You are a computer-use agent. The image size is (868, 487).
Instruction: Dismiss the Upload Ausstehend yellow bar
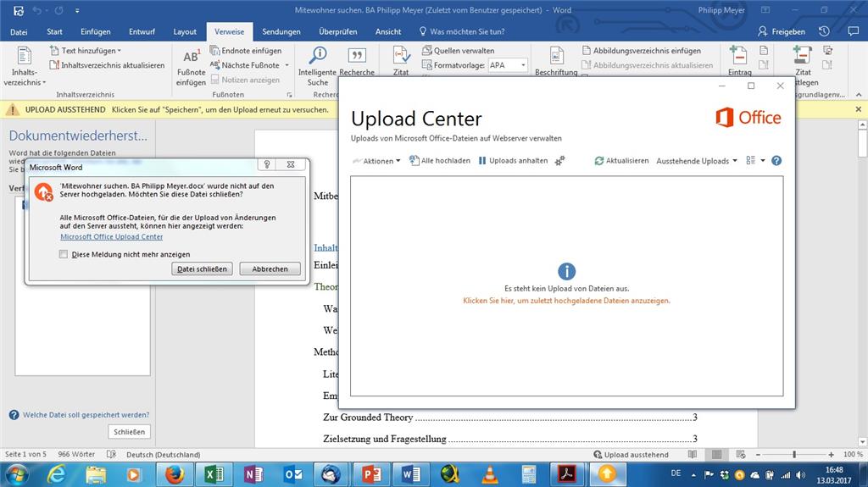click(858, 109)
